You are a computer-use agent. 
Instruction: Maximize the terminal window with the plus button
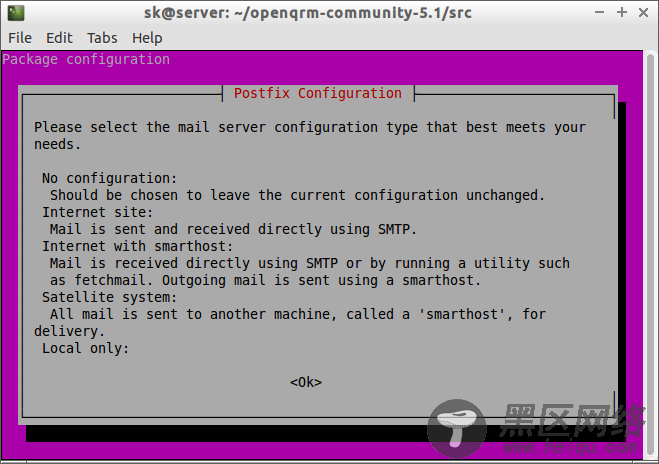(x=622, y=13)
